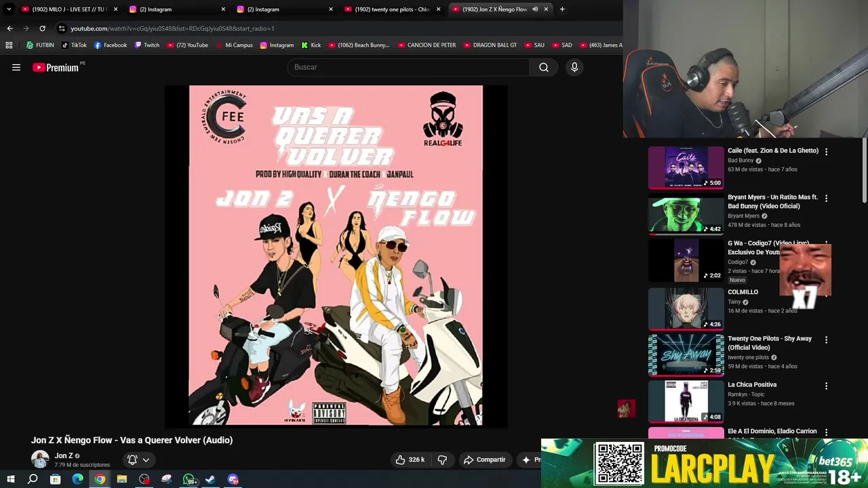Open G Wa Codigo7 video thumbnail
Image resolution: width=868 pixels, height=488 pixels.
coord(686,261)
